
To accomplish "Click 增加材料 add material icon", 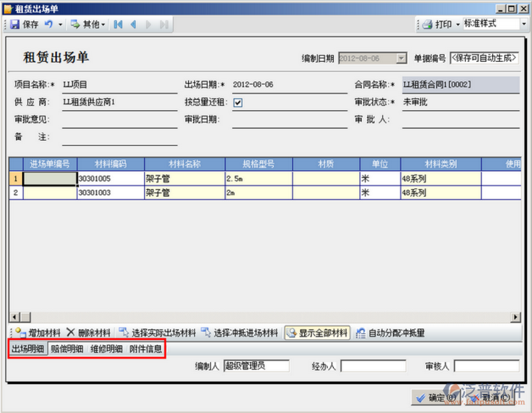I will click(21, 333).
